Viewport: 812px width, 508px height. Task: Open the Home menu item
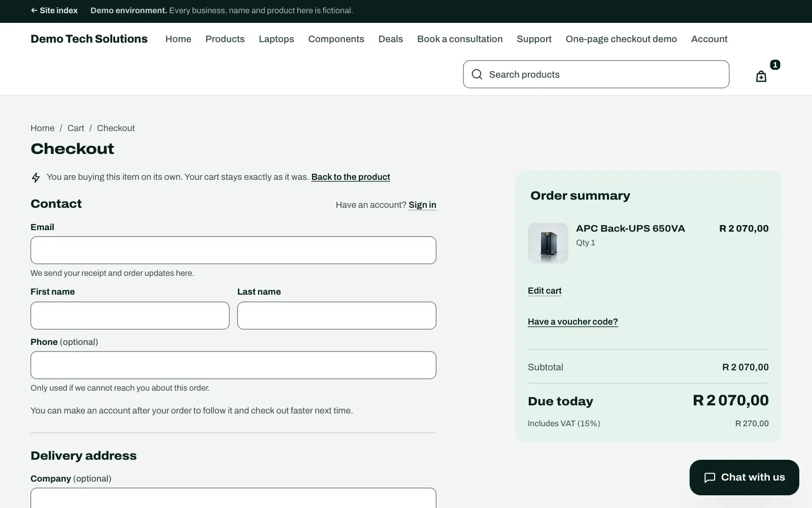178,39
